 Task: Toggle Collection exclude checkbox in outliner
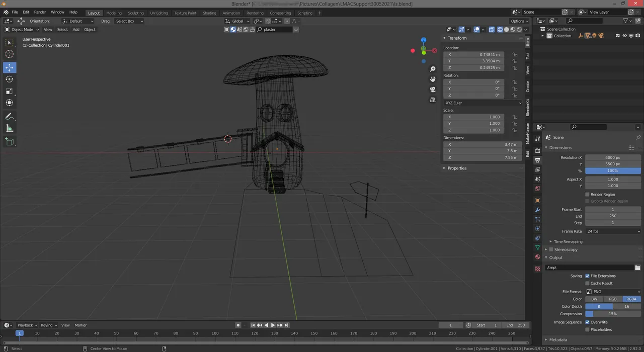point(617,36)
